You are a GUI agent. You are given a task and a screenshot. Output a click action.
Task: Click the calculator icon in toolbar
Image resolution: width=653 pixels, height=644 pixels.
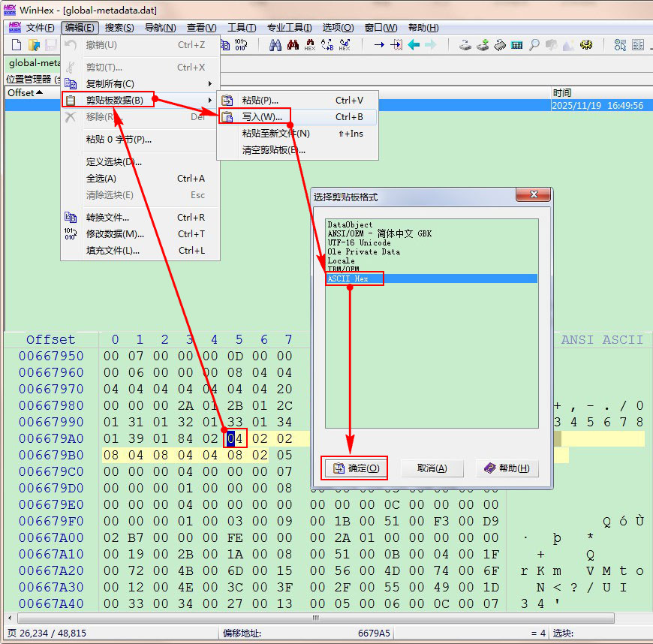coord(516,45)
